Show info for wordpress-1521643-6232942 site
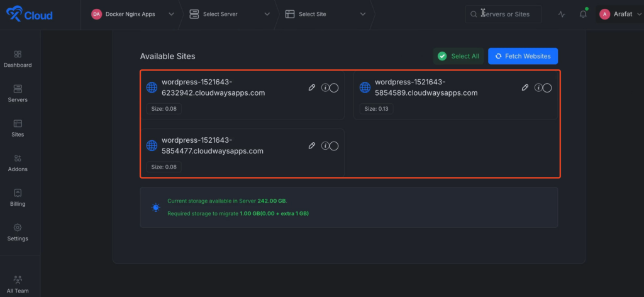Image resolution: width=644 pixels, height=297 pixels. pyautogui.click(x=325, y=88)
